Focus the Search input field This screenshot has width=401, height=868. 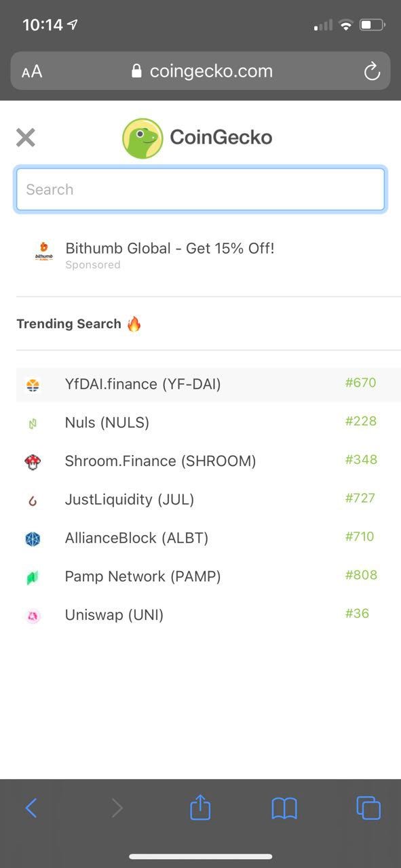click(200, 189)
